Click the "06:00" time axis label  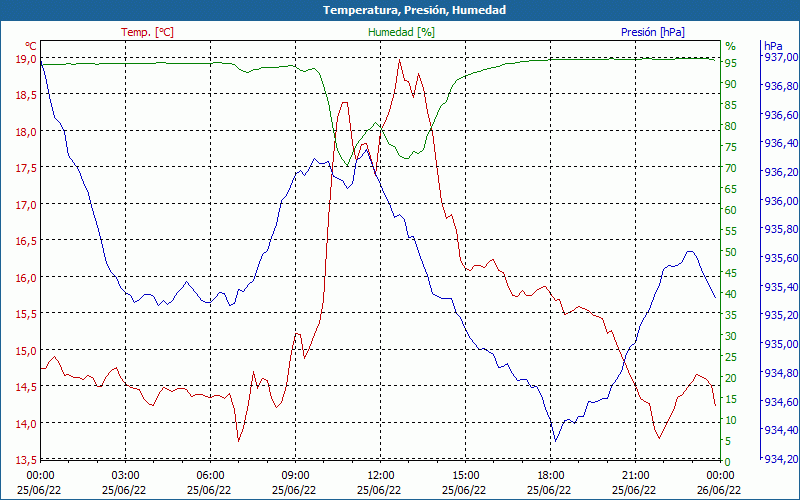click(x=210, y=476)
